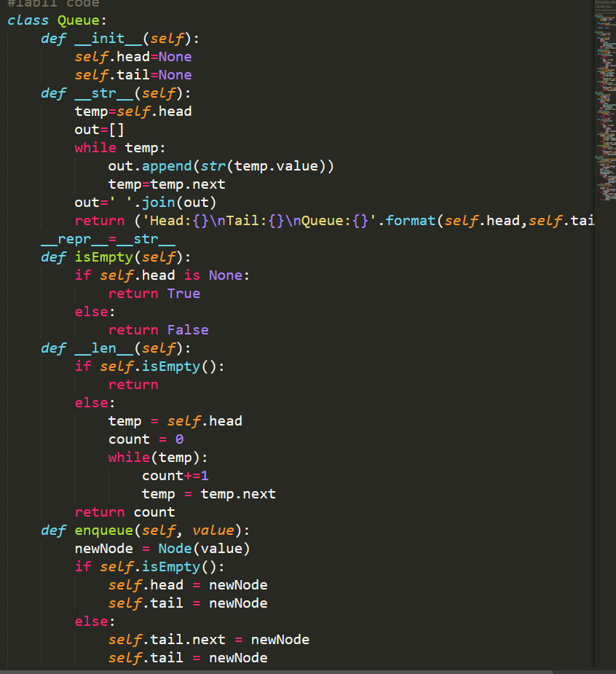This screenshot has height=674, width=616.
Task: Click the 'while temp:' loop line
Action: [x=120, y=148]
